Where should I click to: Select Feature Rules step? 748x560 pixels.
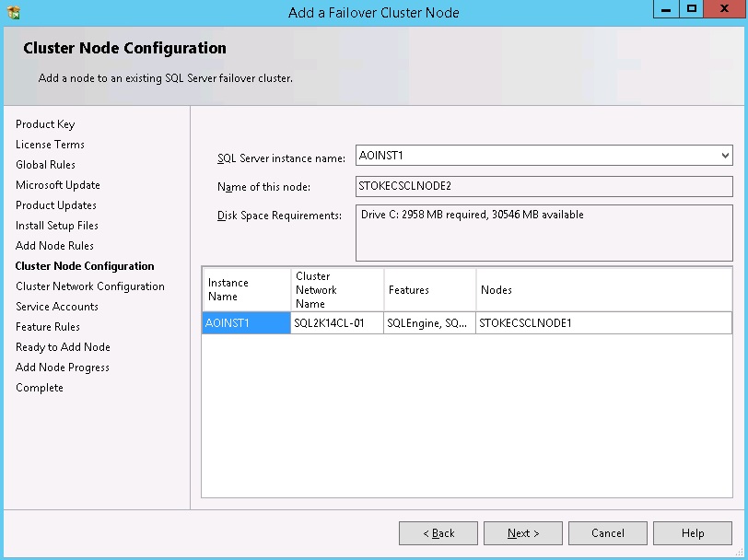pos(48,327)
